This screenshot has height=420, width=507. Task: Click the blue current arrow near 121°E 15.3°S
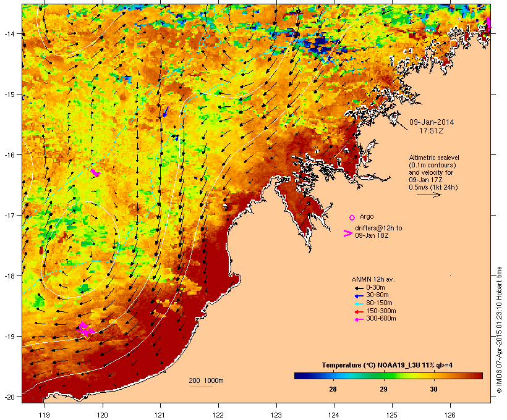pos(166,112)
